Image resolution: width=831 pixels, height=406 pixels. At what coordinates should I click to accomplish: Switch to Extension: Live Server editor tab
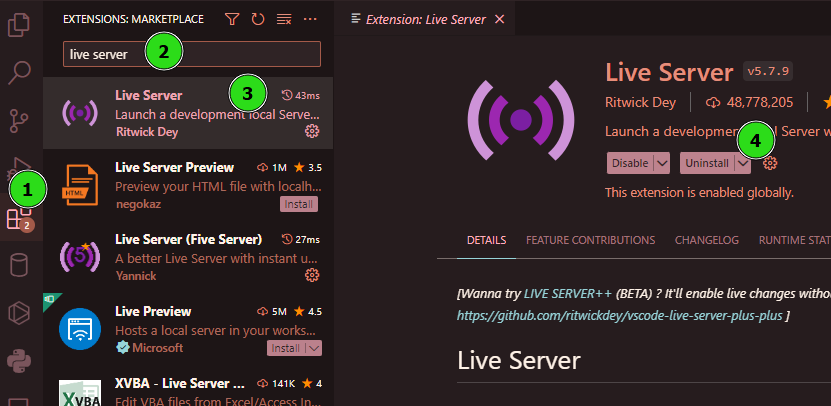(x=426, y=20)
